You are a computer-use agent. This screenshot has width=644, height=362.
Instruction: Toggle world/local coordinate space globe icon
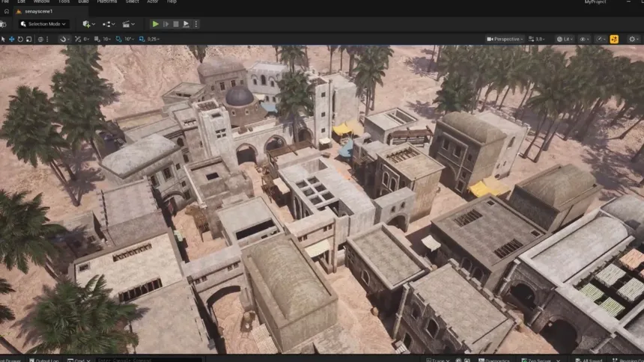coord(40,39)
